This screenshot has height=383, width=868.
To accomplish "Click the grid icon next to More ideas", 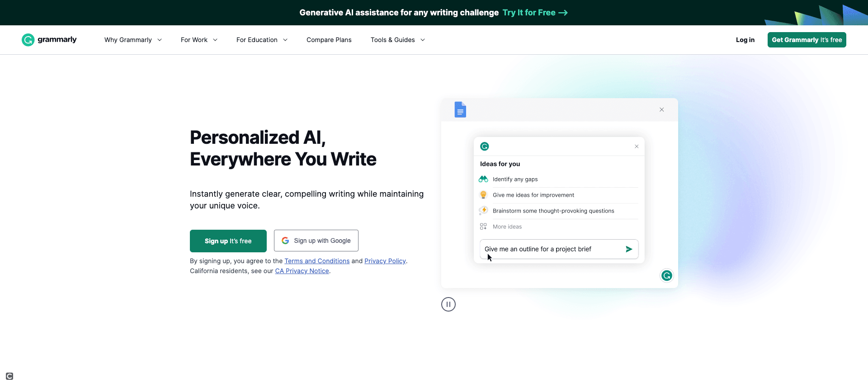I will pyautogui.click(x=483, y=227).
